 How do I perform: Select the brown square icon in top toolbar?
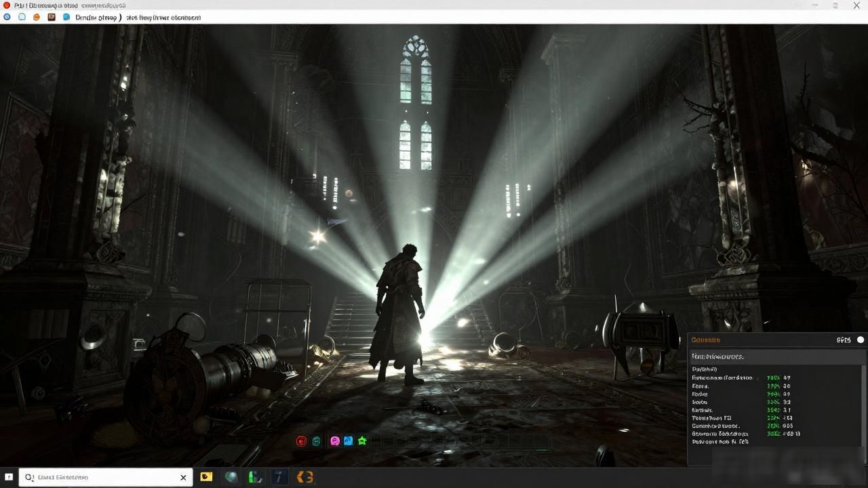coord(52,17)
